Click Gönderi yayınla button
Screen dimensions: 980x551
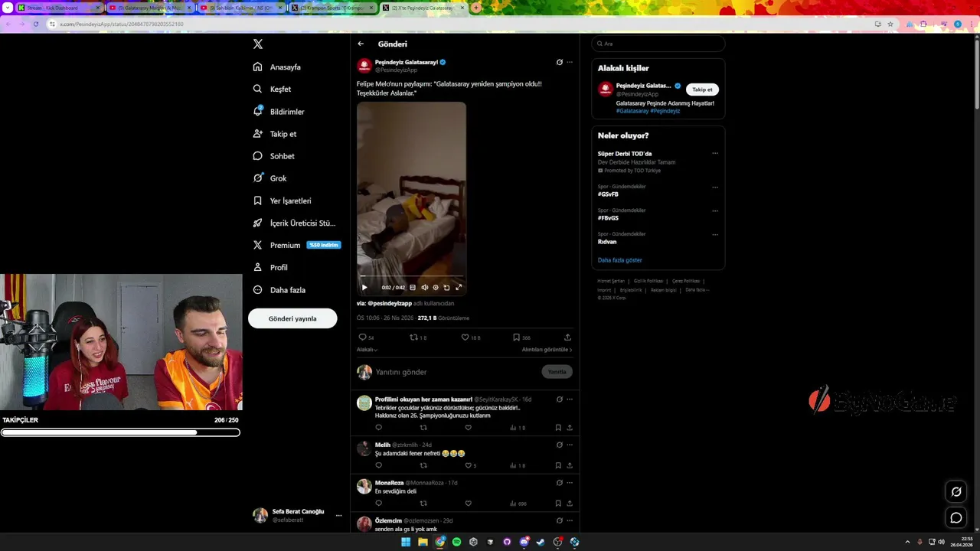(x=292, y=318)
